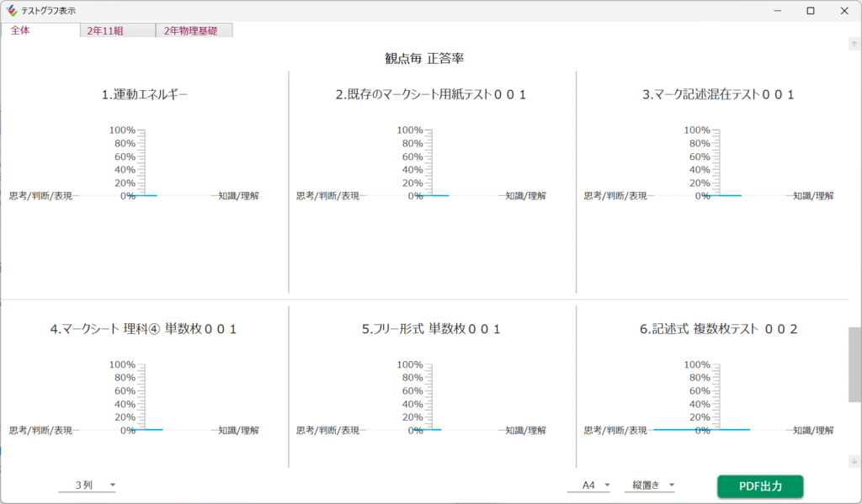Click 知識/理解 label in chart 3

click(813, 196)
